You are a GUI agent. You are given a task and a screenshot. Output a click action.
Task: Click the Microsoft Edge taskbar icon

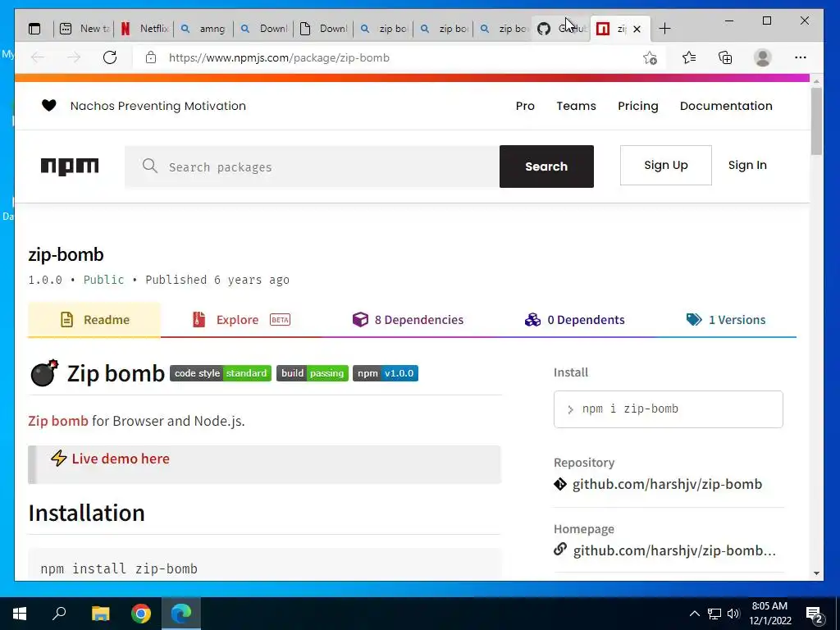coord(181,614)
